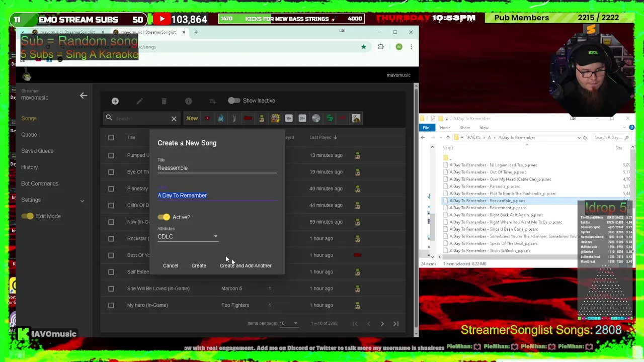644x362 pixels.
Task: Open a new Chrome tab with plus
Action: click(196, 32)
